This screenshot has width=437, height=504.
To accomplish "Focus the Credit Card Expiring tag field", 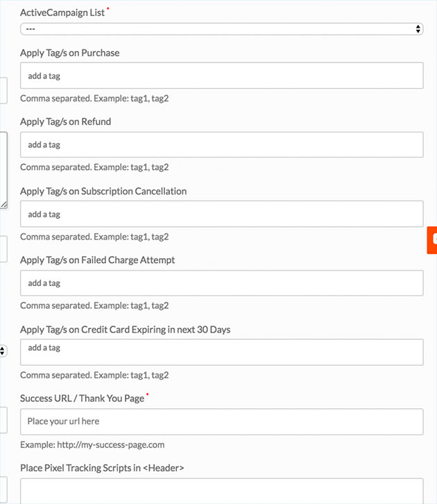I will [x=221, y=352].
